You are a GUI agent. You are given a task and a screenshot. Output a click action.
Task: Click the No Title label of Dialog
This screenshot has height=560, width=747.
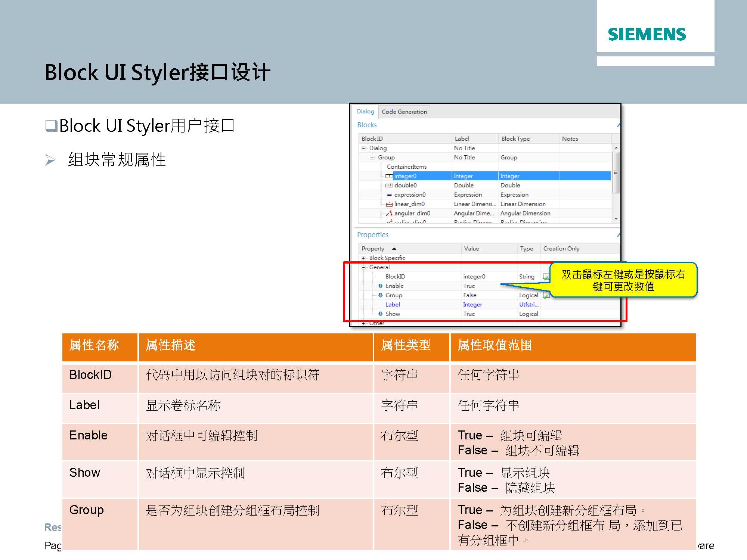464,148
